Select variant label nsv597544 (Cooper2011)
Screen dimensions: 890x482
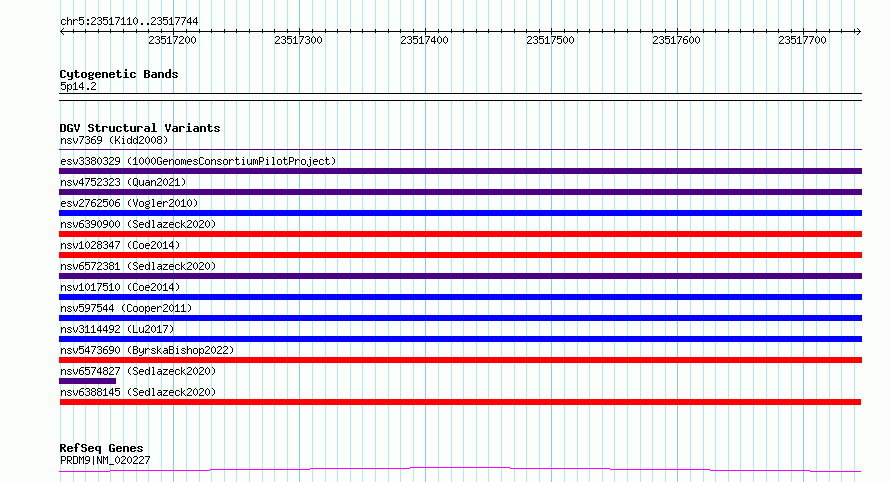[x=126, y=308]
